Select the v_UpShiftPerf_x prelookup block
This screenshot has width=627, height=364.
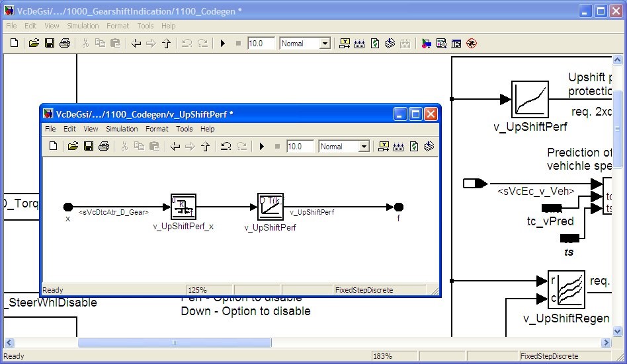(x=183, y=207)
